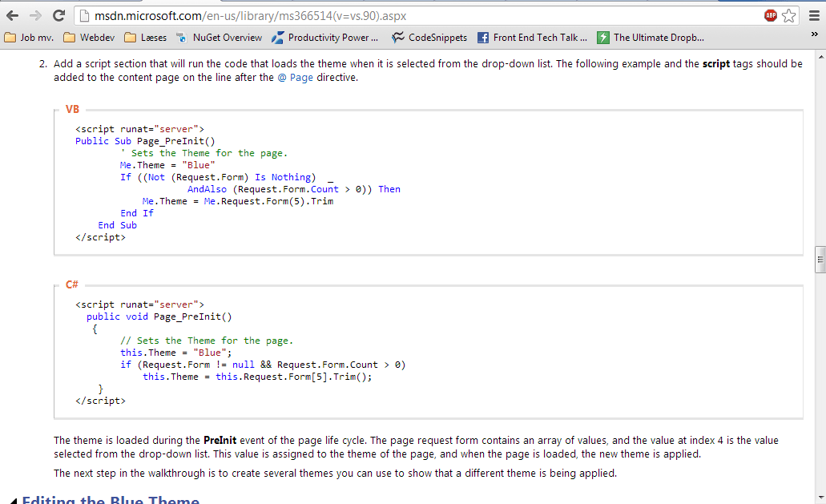Show hidden bookmarks via double chevron
Screen dimensions: 826x504
click(x=815, y=34)
